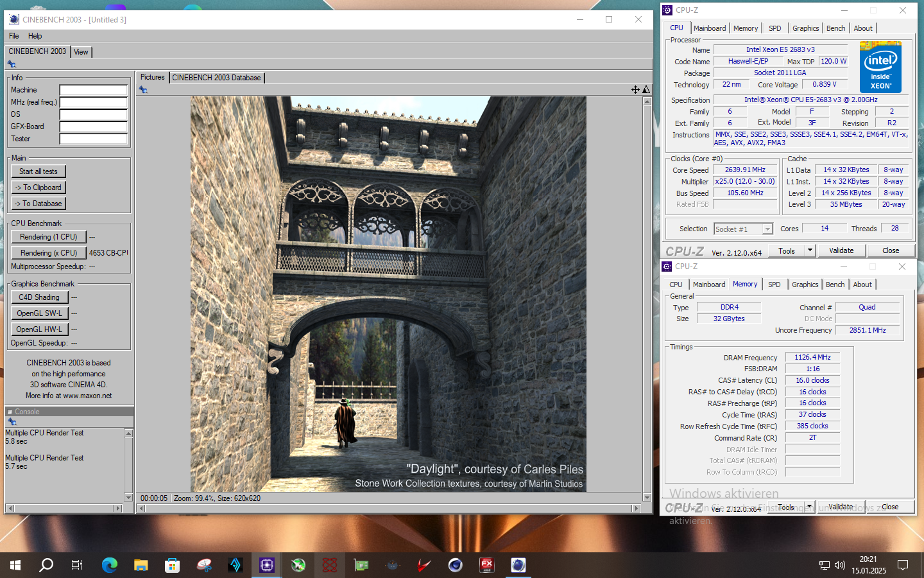
Task: Switch to the CINEBENCH 2003 taskbar icon
Action: coord(518,565)
